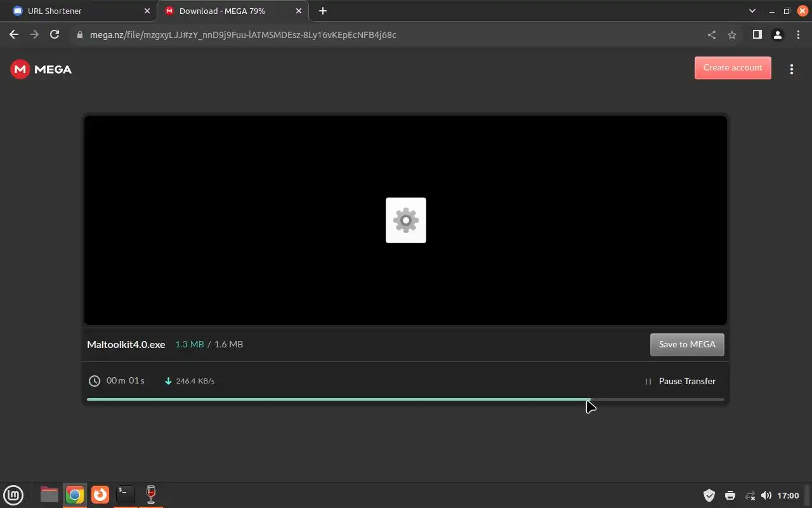This screenshot has width=812, height=508.
Task: Click the download speed arrow icon
Action: click(x=168, y=381)
